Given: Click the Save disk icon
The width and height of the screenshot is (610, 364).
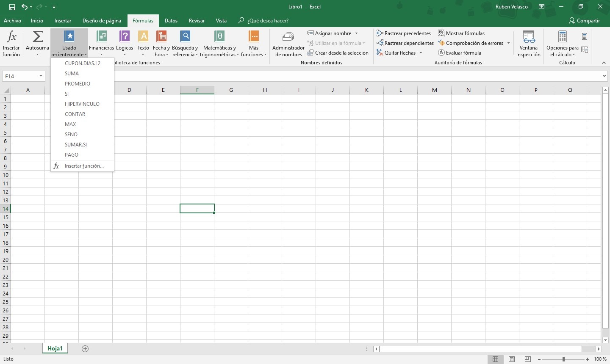Looking at the screenshot, I should (x=12, y=7).
